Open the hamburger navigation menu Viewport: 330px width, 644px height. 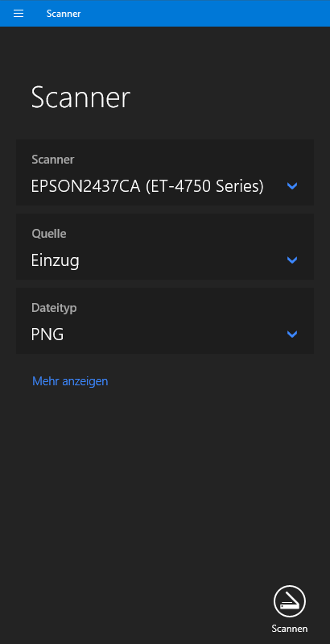click(x=19, y=14)
